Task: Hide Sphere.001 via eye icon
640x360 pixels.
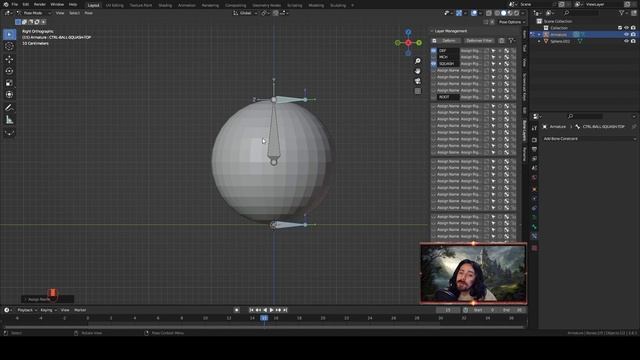Action: 627,41
